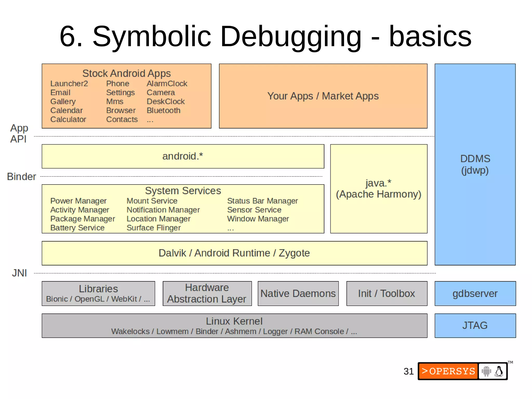
Task: Click the Android robot icon in logo
Action: click(486, 371)
